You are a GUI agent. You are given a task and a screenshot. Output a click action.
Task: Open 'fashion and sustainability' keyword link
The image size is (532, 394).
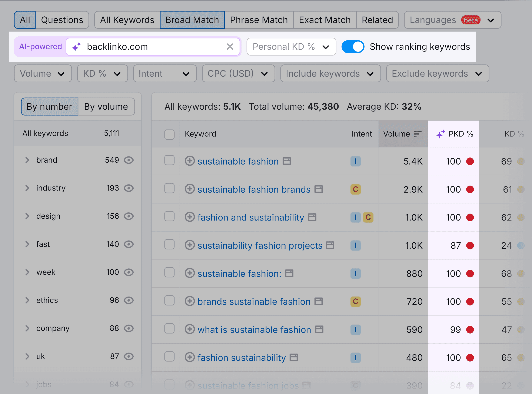click(x=251, y=218)
